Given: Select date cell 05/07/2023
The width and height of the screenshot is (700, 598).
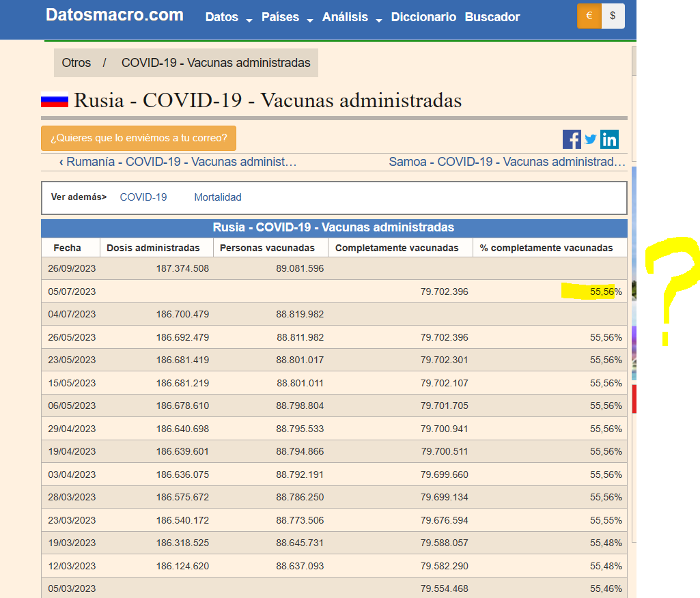Looking at the screenshot, I should (x=72, y=291).
